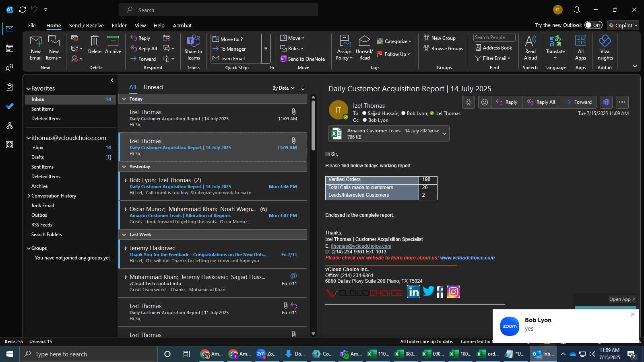Click Send to OneNote icon

tap(303, 59)
